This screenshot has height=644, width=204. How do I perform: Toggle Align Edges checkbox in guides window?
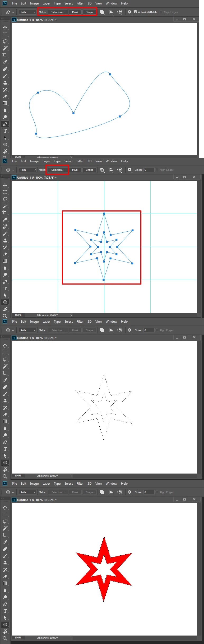tap(157, 170)
